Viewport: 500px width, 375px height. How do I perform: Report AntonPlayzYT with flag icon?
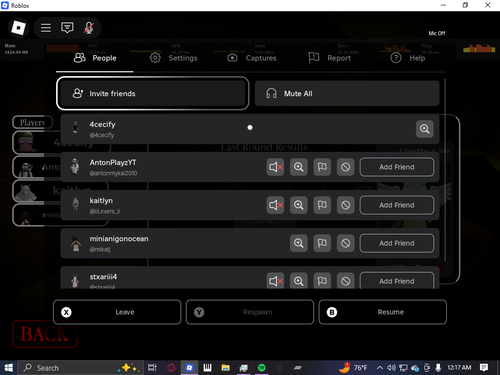coord(322,167)
